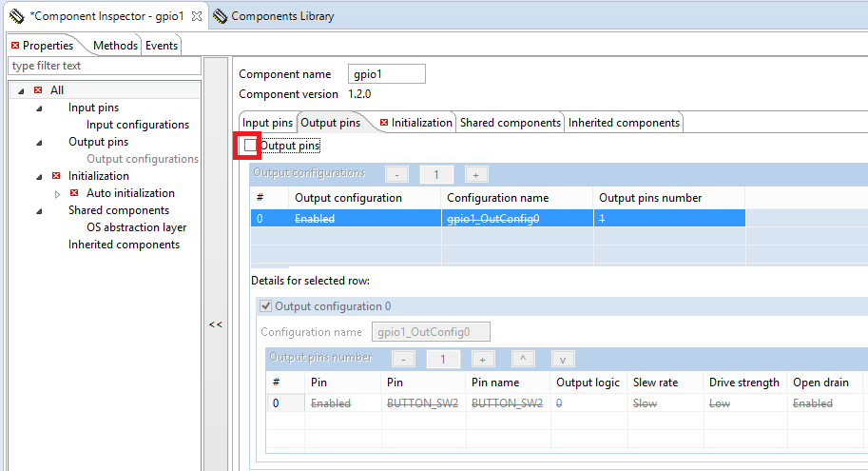Select OS abstraction layer in tree
Viewport: 868px width, 471px height.
click(136, 227)
